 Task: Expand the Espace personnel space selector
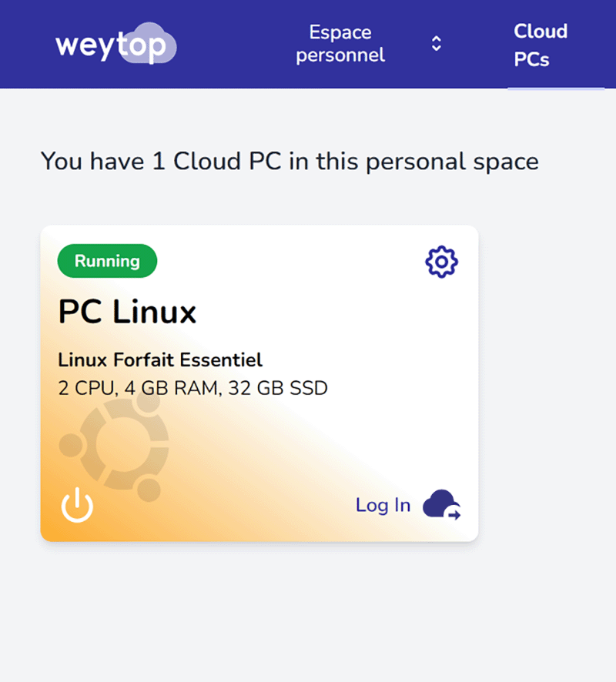coord(340,44)
